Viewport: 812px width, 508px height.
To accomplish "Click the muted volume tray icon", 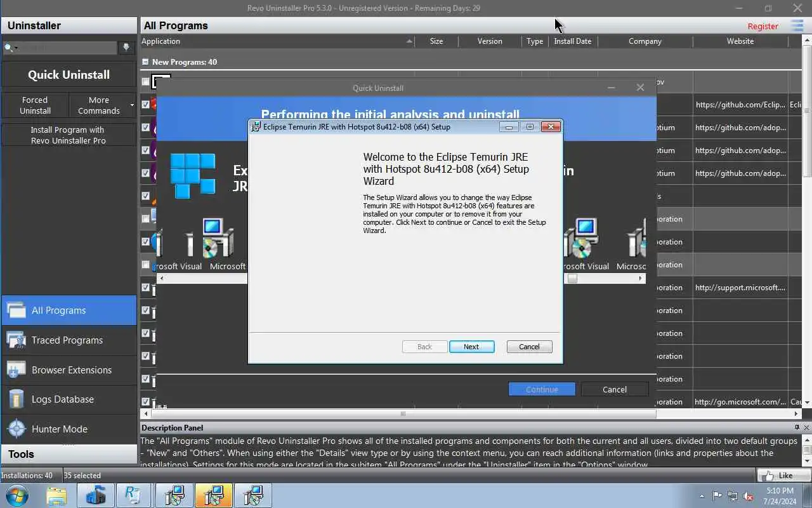I will (749, 496).
